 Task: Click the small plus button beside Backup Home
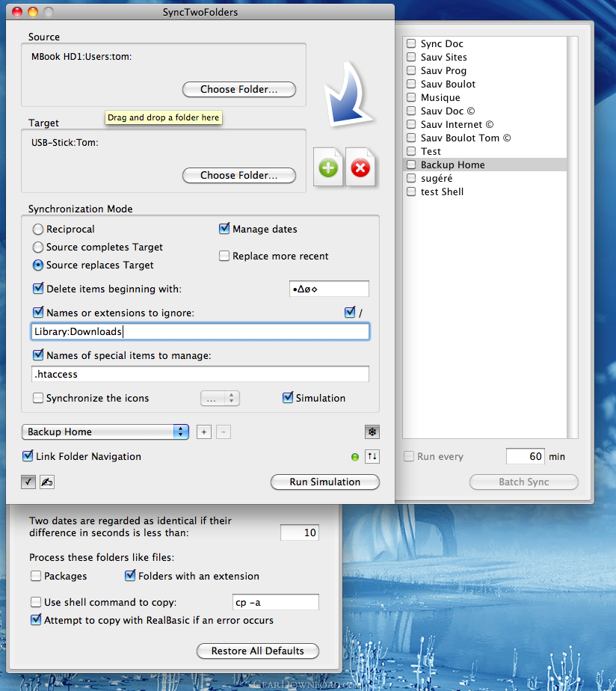pyautogui.click(x=203, y=432)
